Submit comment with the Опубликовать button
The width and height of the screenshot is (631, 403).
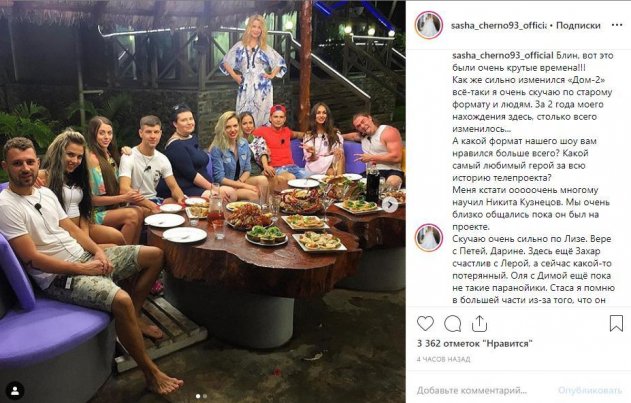coord(590,390)
